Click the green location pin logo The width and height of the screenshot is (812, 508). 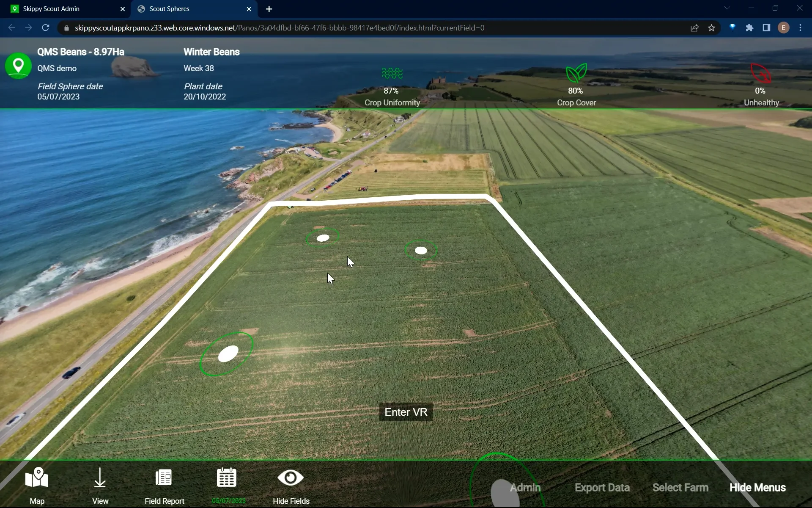(x=18, y=66)
